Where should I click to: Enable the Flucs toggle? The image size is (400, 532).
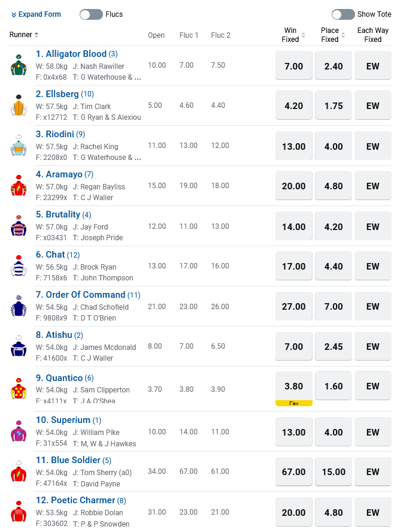click(x=91, y=14)
